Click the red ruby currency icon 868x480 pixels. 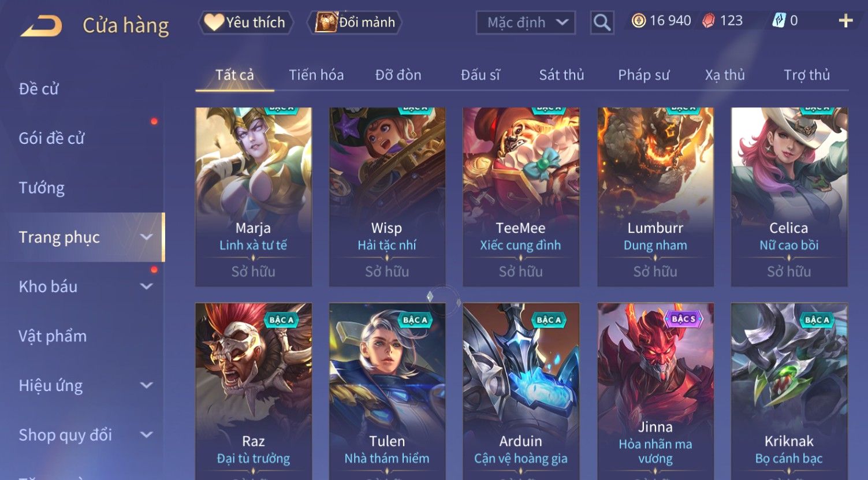click(x=709, y=21)
